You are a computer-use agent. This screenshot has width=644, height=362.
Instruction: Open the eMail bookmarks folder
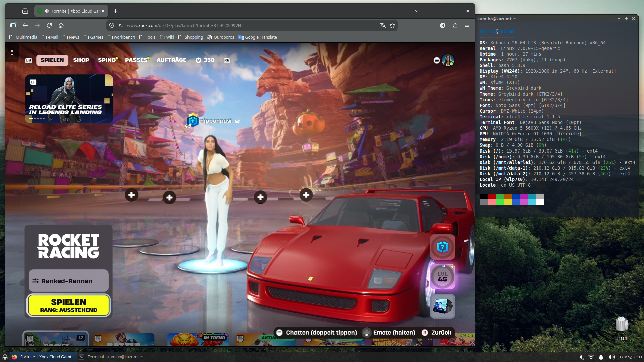(x=50, y=37)
